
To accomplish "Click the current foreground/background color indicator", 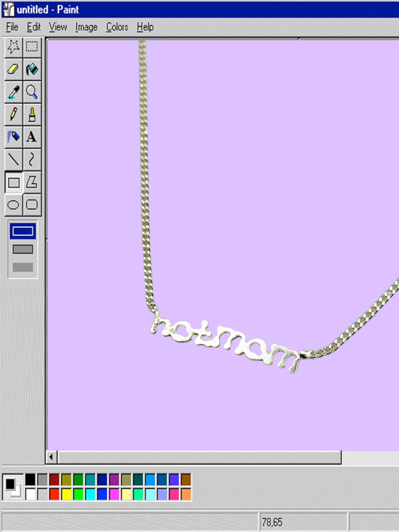I will (13, 487).
